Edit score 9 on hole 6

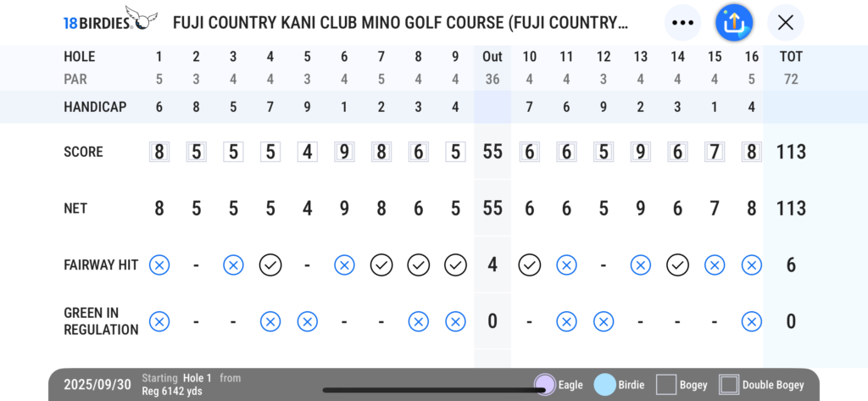click(344, 152)
